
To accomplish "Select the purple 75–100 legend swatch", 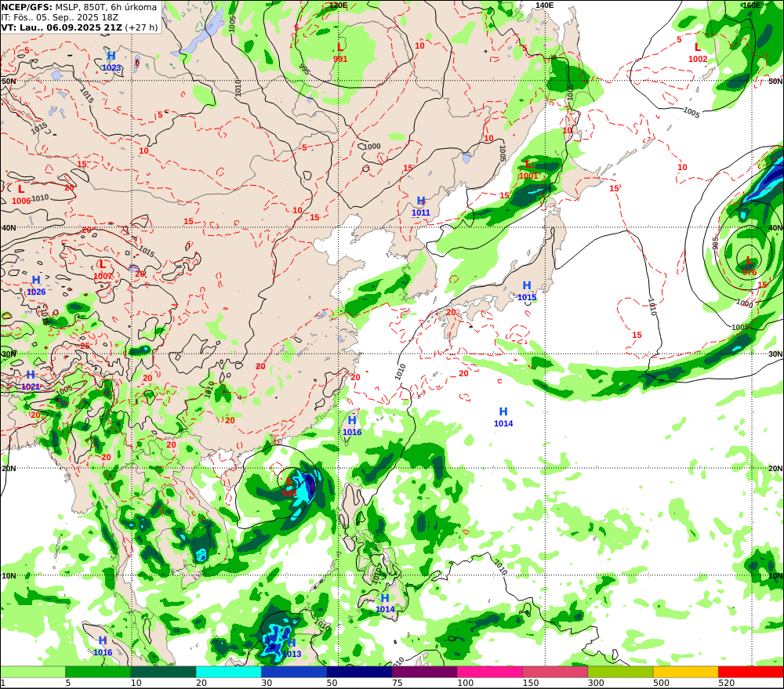I will click(424, 672).
